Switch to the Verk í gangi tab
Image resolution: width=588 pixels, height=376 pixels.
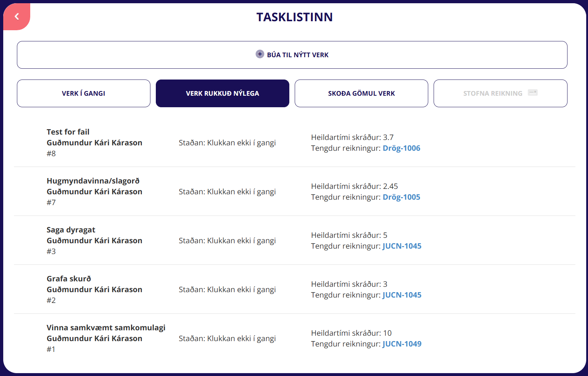83,94
